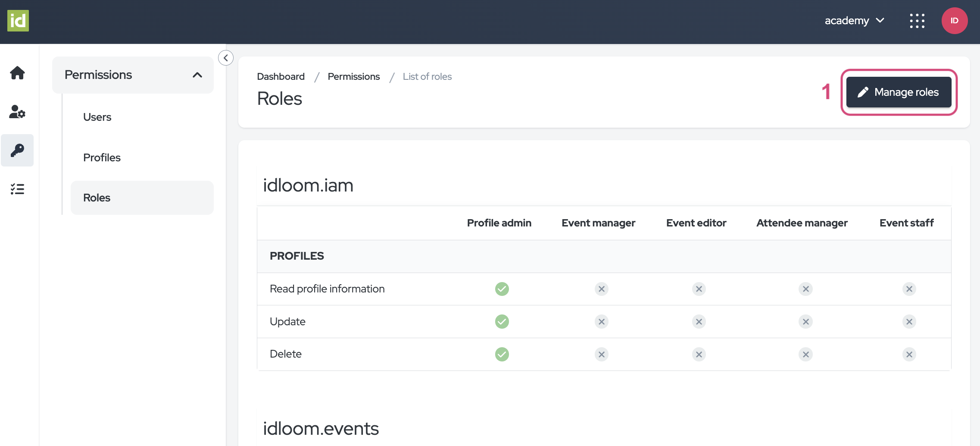980x446 pixels.
Task: Enable Update permission for Event manager
Action: click(601, 321)
